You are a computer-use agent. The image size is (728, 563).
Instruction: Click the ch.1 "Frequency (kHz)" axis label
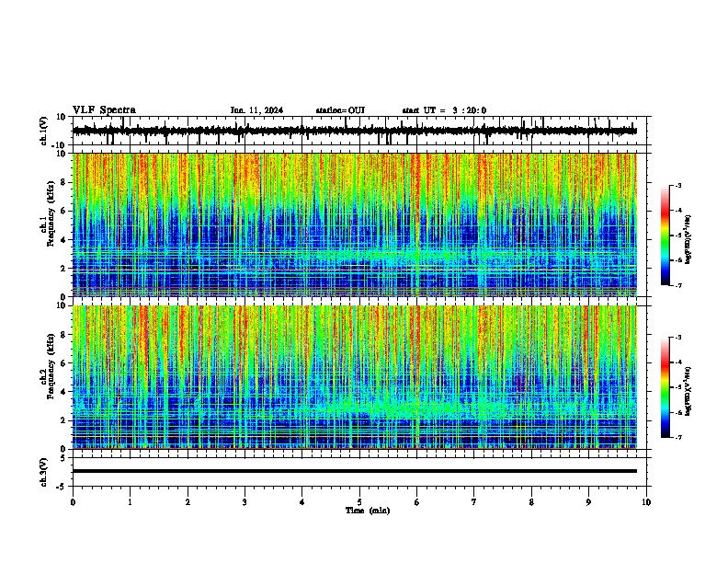pyautogui.click(x=51, y=213)
